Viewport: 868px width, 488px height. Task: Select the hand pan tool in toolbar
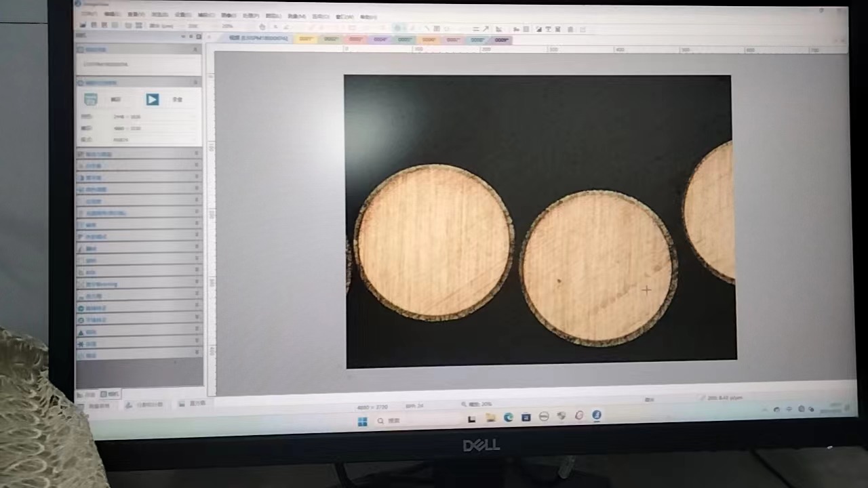pyautogui.click(x=262, y=26)
